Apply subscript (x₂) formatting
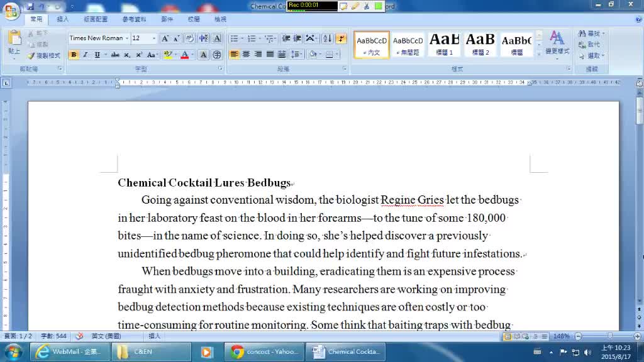 click(127, 55)
